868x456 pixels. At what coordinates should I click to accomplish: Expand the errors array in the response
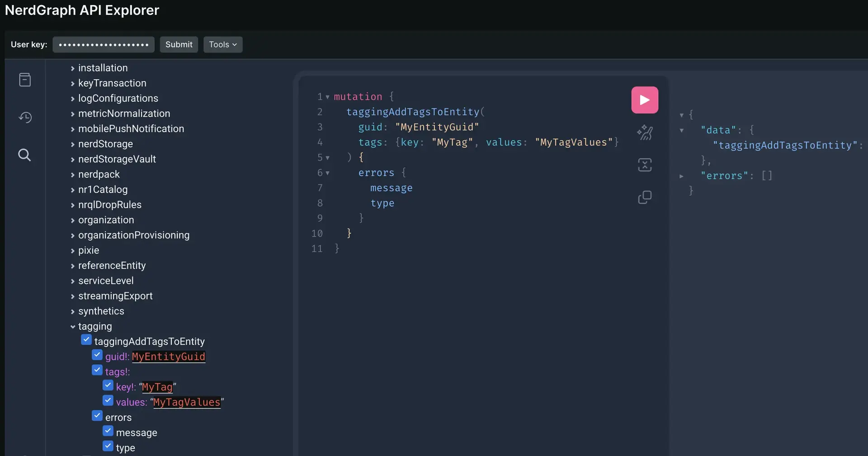click(681, 176)
